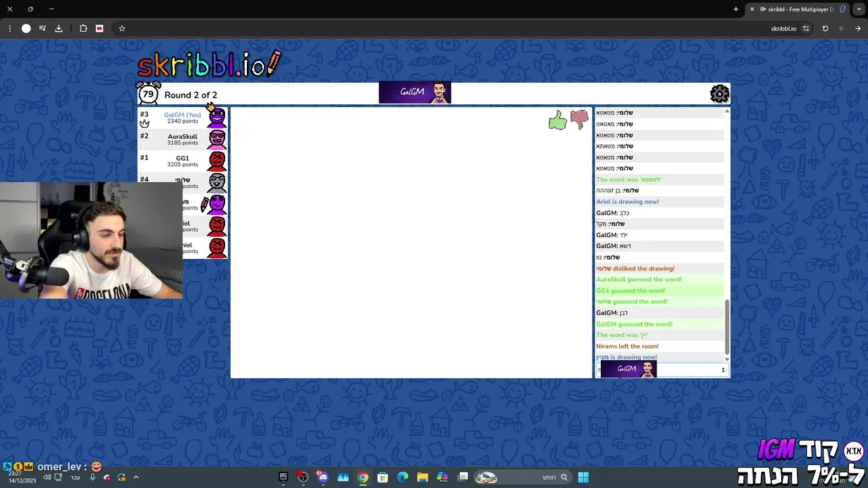The height and width of the screenshot is (488, 868).
Task: Click 'GalGM: כלב' chat message
Action: click(612, 213)
